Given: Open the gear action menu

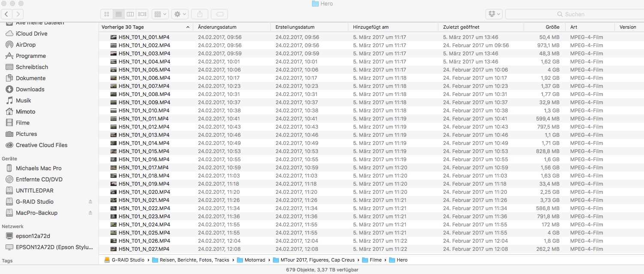Looking at the screenshot, I should (180, 14).
